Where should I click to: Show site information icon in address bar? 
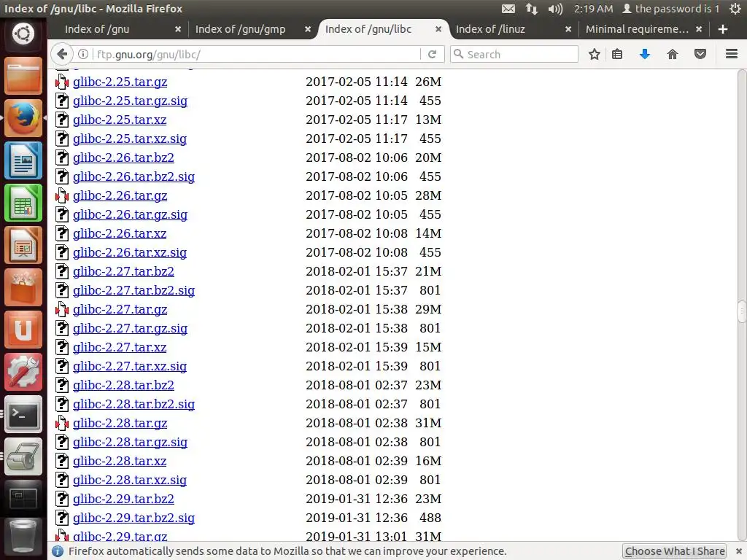pos(83,54)
